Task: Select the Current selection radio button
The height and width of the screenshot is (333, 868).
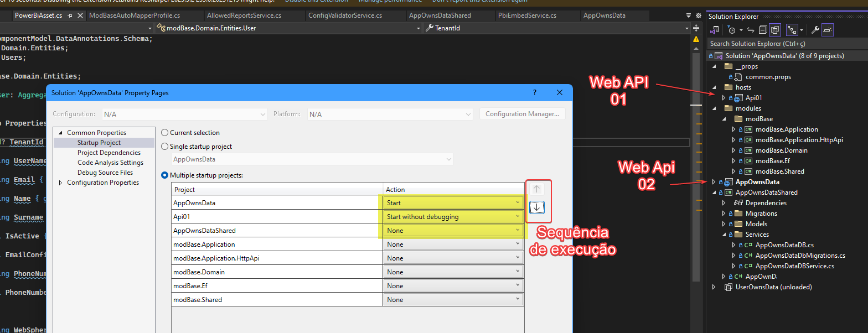Action: 164,133
